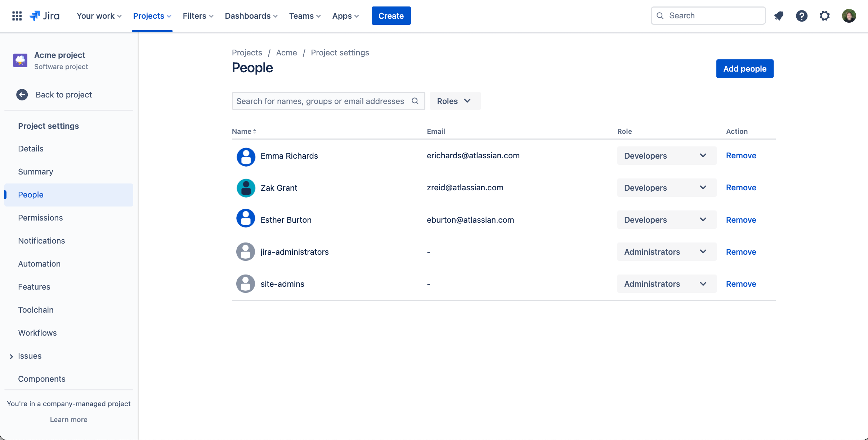Viewport: 868px width, 440px height.
Task: Click the Back to project icon
Action: tap(22, 94)
